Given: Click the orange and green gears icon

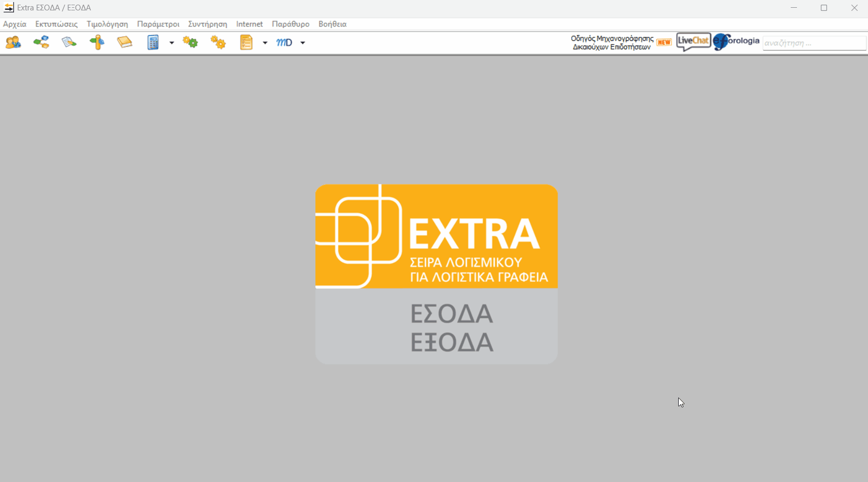Looking at the screenshot, I should [190, 42].
